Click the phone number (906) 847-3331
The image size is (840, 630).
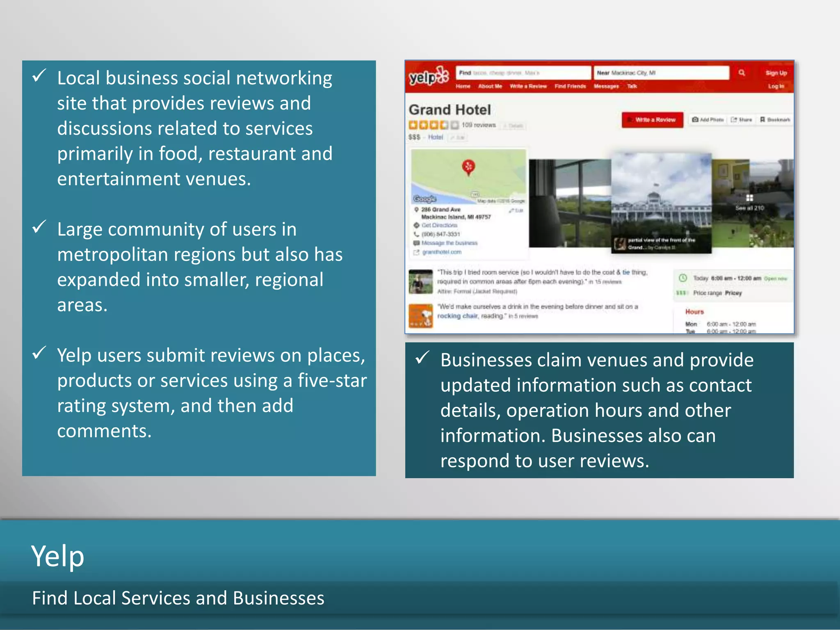(441, 234)
